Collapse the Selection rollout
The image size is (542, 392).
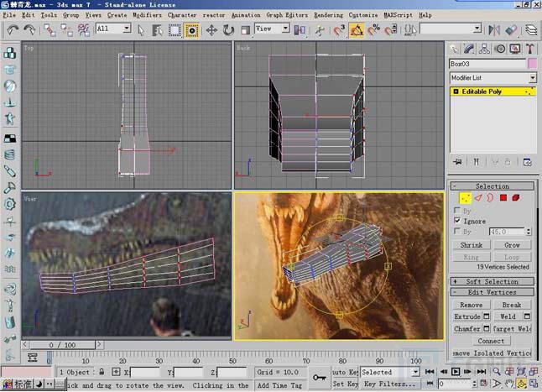click(492, 186)
